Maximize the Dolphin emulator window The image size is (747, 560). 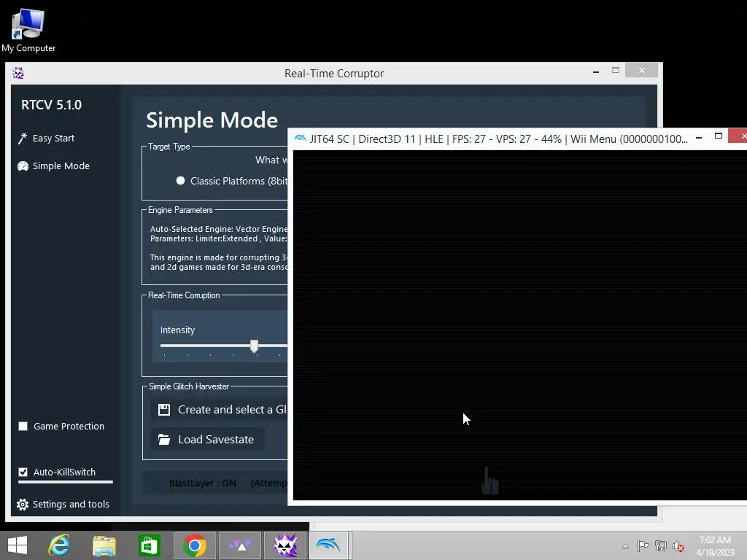tap(719, 136)
